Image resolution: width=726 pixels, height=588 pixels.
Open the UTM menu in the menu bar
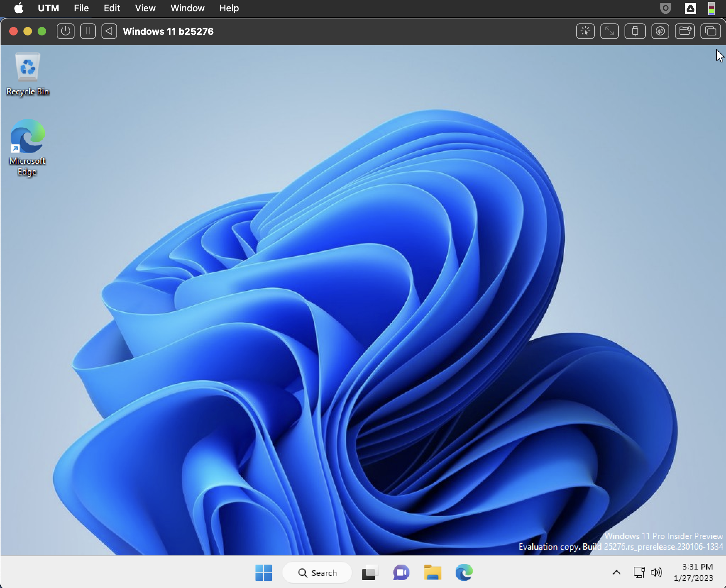(48, 8)
